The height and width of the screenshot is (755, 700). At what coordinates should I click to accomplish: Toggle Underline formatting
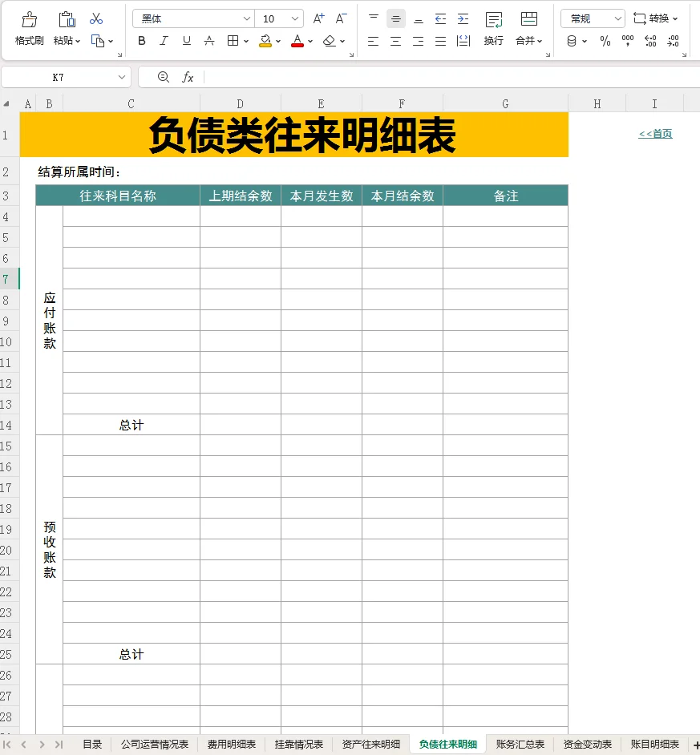(187, 41)
